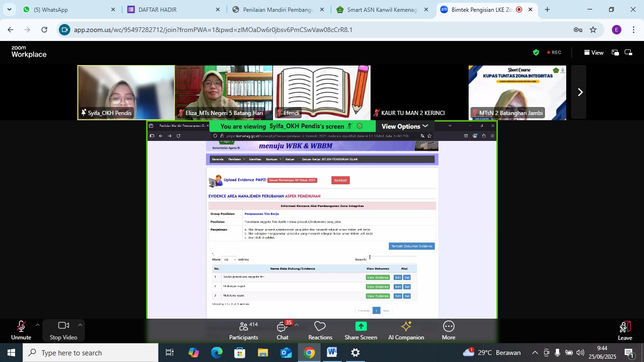
Task: Click the Chrome address bar URL
Action: tap(213, 30)
